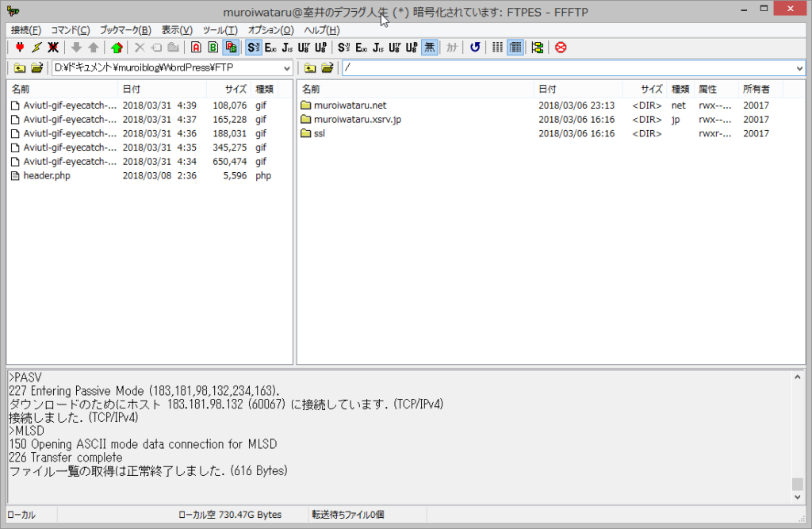The image size is (812, 529).
Task: Click the green arrow Mirror Upload icon
Action: [117, 48]
